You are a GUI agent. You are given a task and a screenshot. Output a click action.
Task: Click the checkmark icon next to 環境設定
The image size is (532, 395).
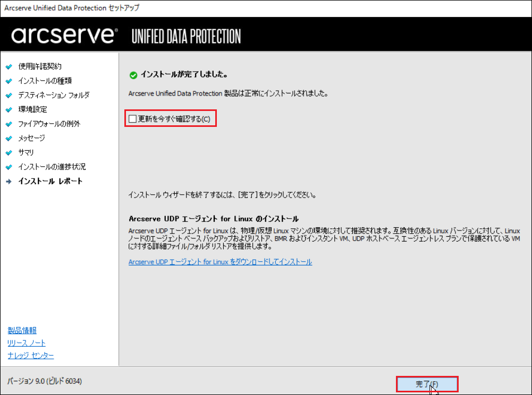[9, 109]
